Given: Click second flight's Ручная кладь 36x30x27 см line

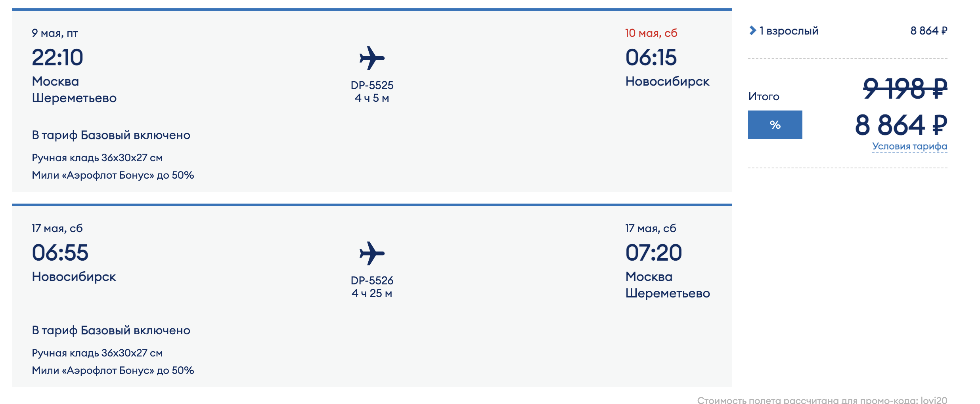Looking at the screenshot, I should click(97, 353).
